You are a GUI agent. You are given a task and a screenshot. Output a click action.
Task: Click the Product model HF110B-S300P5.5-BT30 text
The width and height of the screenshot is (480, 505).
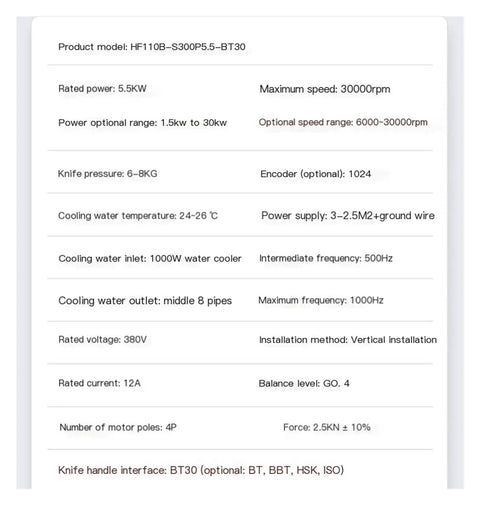pos(152,47)
